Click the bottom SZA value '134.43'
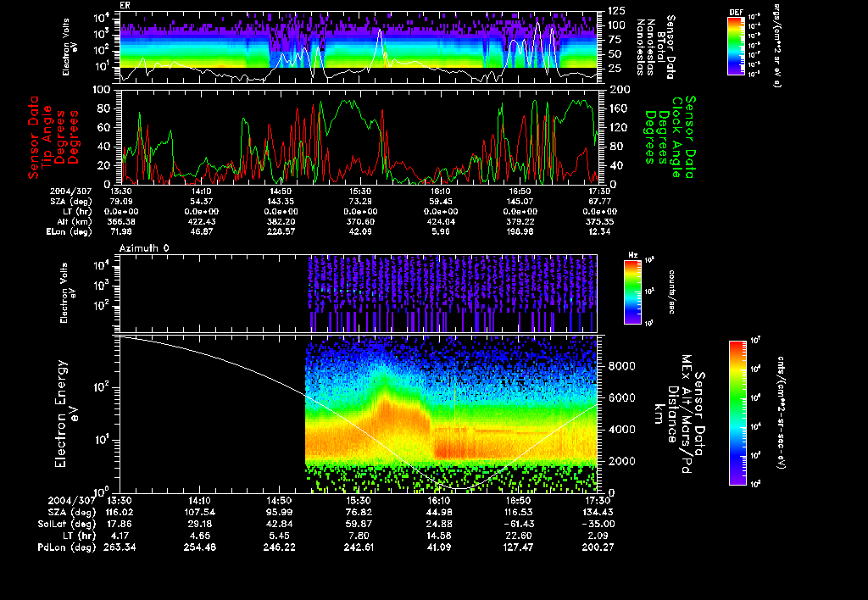 [x=598, y=513]
